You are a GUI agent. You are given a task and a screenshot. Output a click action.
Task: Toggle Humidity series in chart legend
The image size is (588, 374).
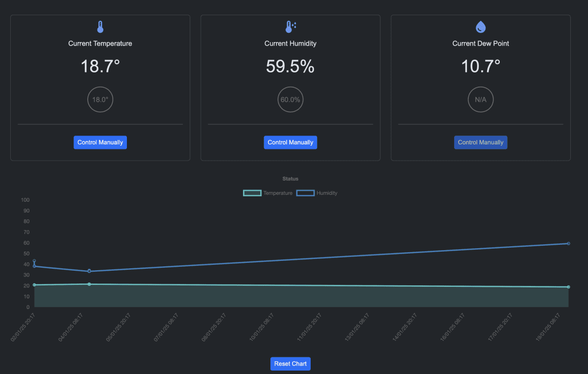click(x=317, y=193)
